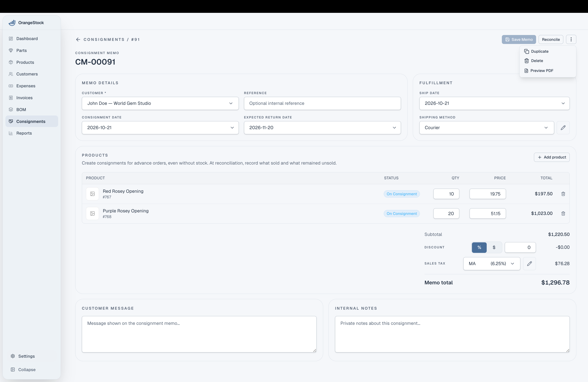Click the discount value field
This screenshot has width=588, height=382.
point(520,248)
